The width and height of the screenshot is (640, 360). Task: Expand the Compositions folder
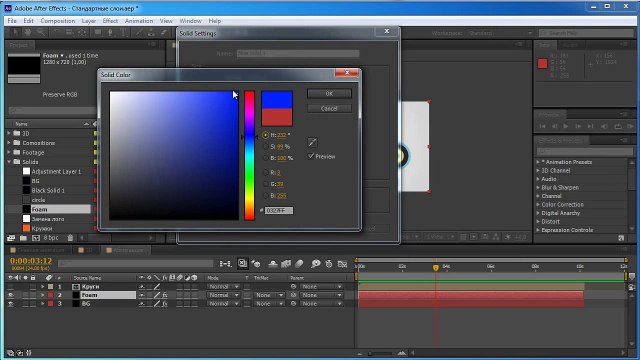9,142
